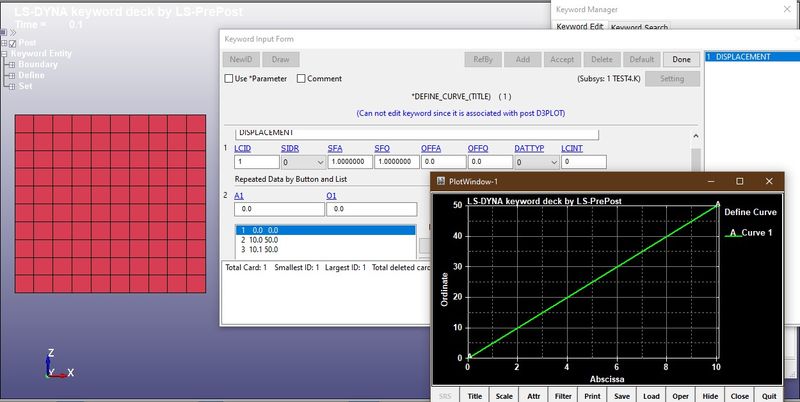Click the Add button
This screenshot has height=402, width=800.
pyautogui.click(x=522, y=59)
